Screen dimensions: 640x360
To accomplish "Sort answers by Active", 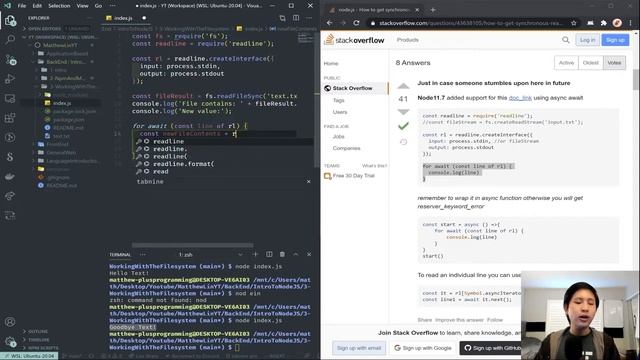I will coord(566,63).
